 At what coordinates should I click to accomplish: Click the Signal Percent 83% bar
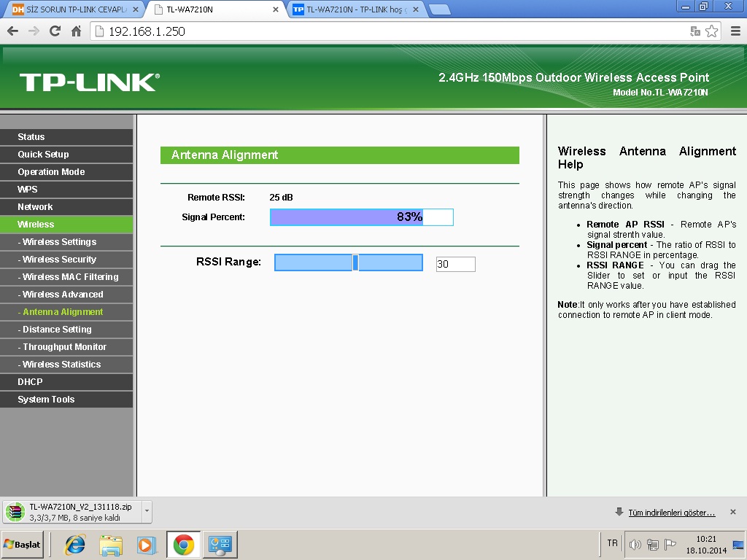point(362,217)
